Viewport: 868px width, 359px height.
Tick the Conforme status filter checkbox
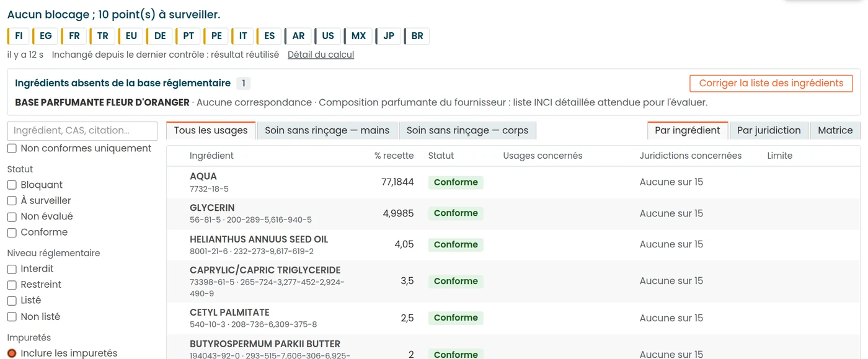point(12,233)
